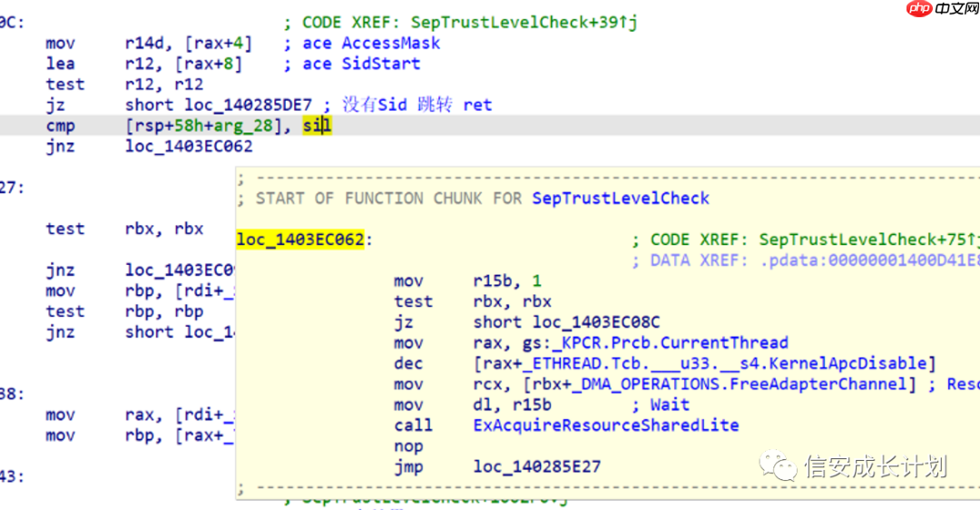Click the cmp mnemonic on highlighted line

[x=60, y=125]
